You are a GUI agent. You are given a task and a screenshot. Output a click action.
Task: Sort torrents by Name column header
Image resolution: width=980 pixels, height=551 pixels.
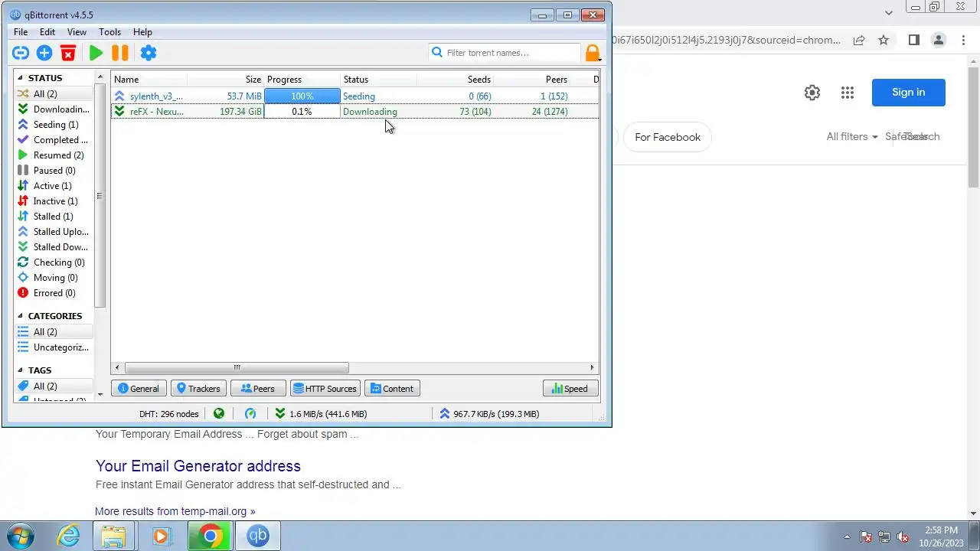pyautogui.click(x=149, y=80)
